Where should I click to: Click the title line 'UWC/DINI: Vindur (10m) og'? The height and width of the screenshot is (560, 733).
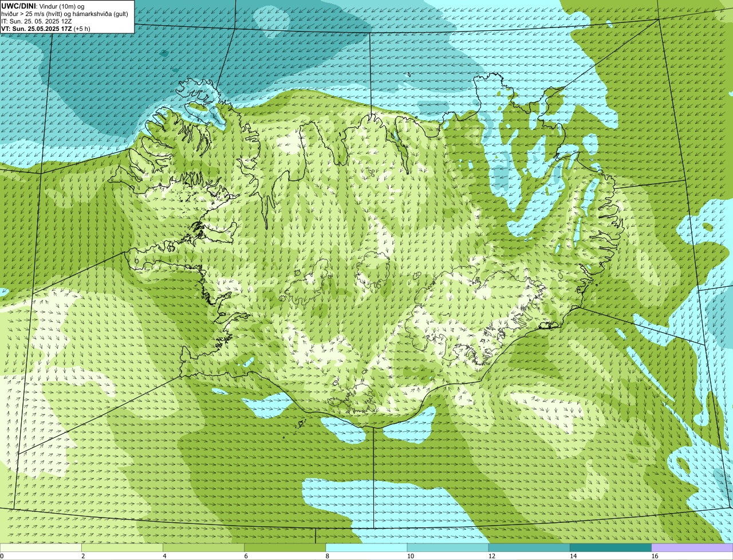pyautogui.click(x=42, y=6)
